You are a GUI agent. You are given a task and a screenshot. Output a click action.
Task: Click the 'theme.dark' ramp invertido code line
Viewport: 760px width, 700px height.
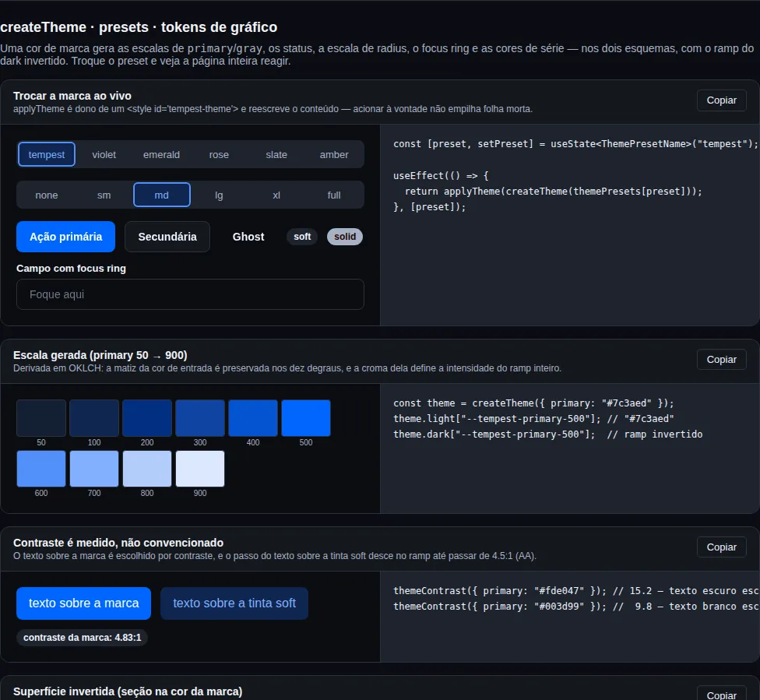(x=547, y=434)
